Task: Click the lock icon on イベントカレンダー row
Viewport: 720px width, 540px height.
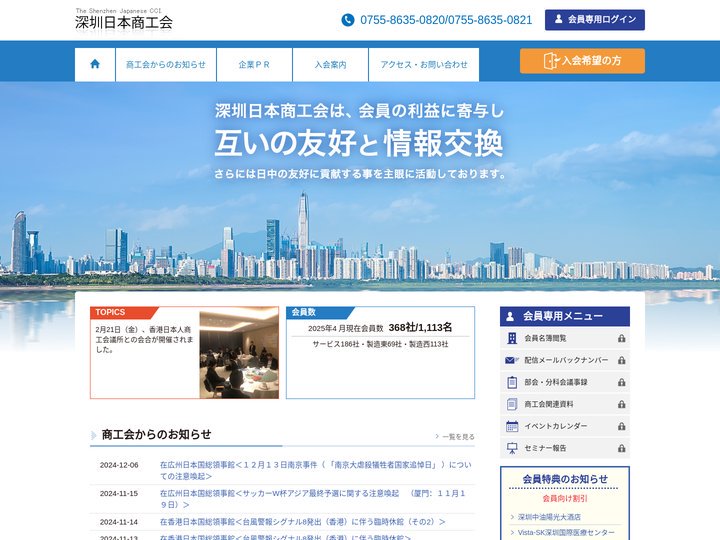Action: 622,426
